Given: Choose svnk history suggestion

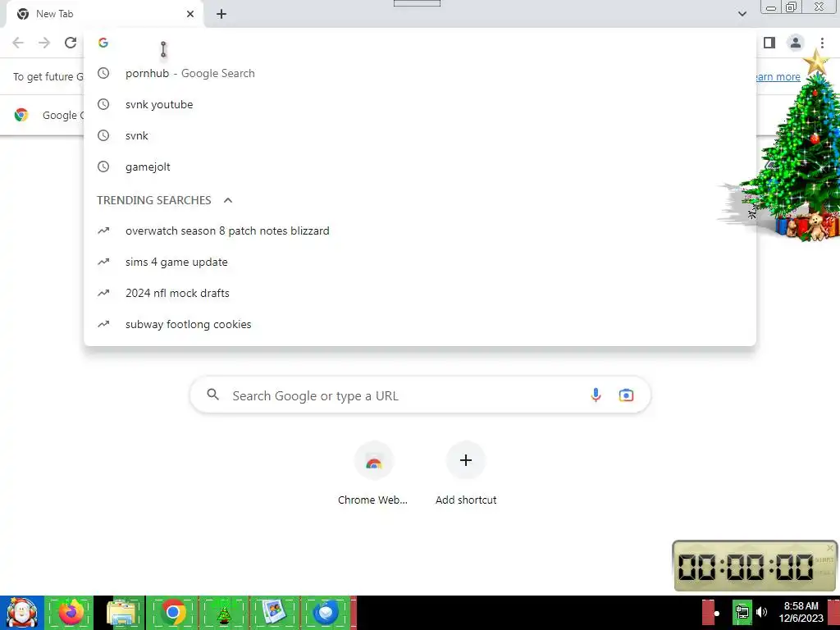Looking at the screenshot, I should point(420,135).
